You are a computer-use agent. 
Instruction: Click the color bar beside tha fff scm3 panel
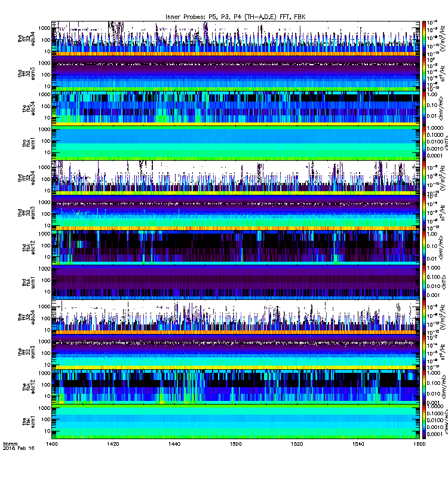424,73
